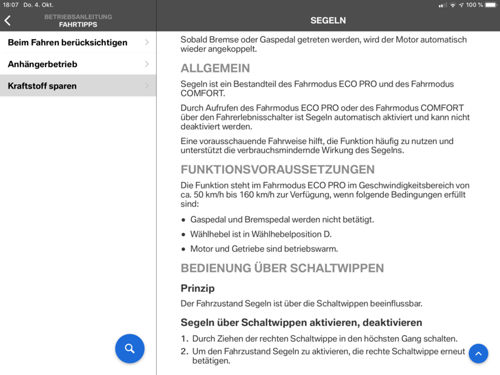The width and height of the screenshot is (500, 375).
Task: Tap paragraph 'Der Fahrzustand Segeln ist über die Schaltwippen'
Action: pyautogui.click(x=301, y=304)
